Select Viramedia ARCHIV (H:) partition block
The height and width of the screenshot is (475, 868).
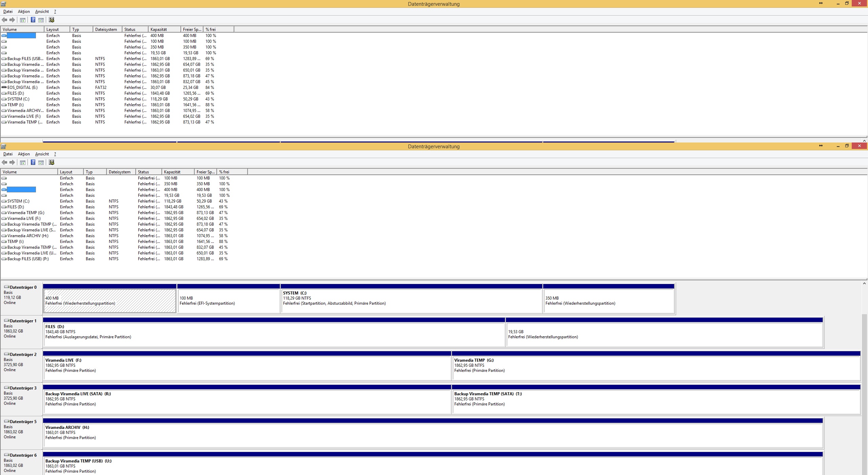[433, 436]
